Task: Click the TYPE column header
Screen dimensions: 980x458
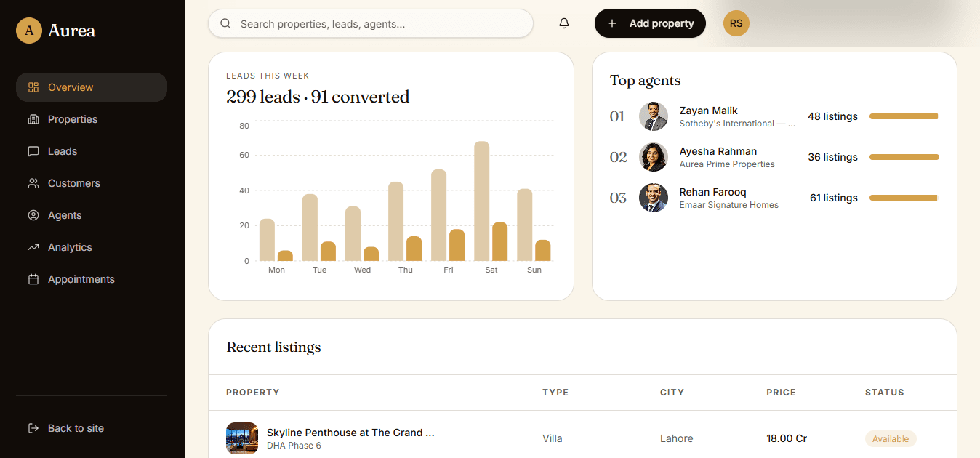Action: tap(555, 393)
